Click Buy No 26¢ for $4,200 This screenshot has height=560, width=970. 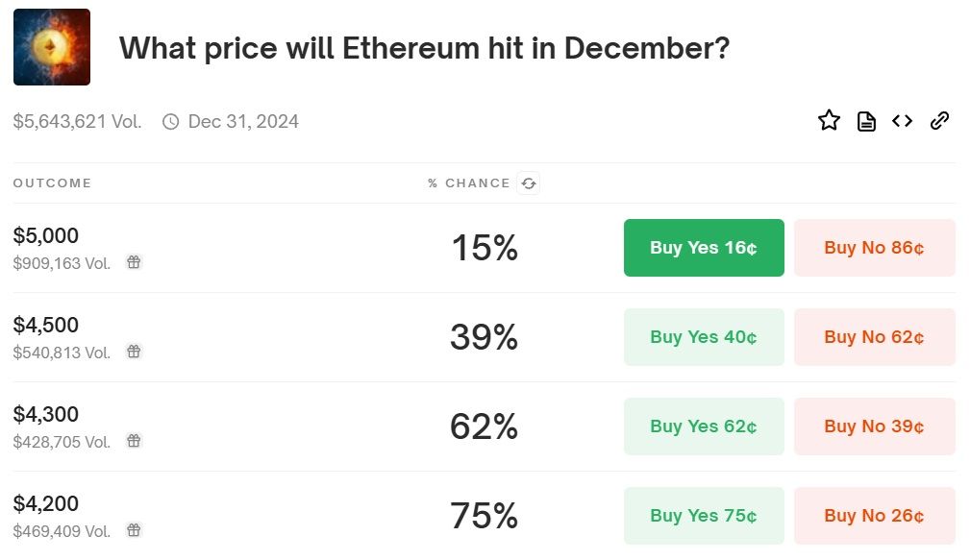pos(874,516)
